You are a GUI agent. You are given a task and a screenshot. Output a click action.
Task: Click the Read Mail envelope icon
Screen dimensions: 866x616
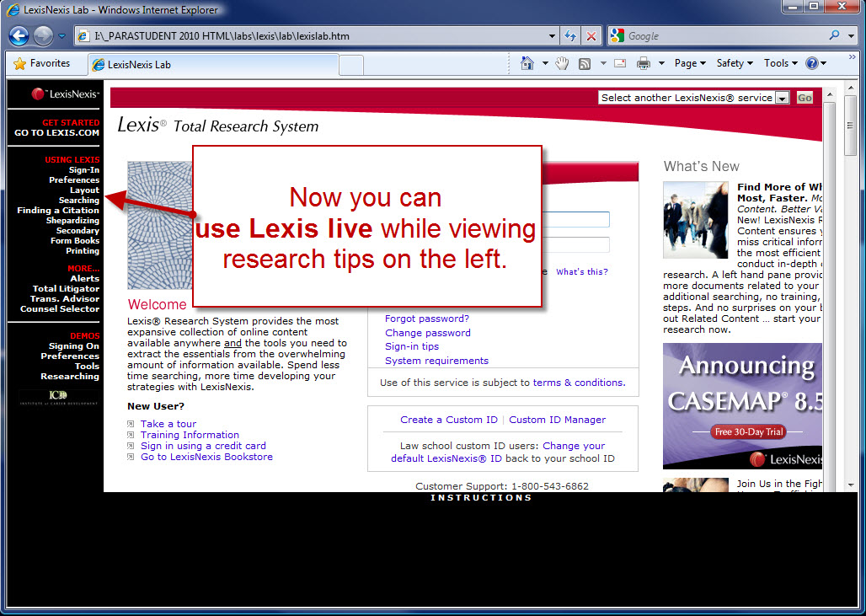click(x=618, y=63)
